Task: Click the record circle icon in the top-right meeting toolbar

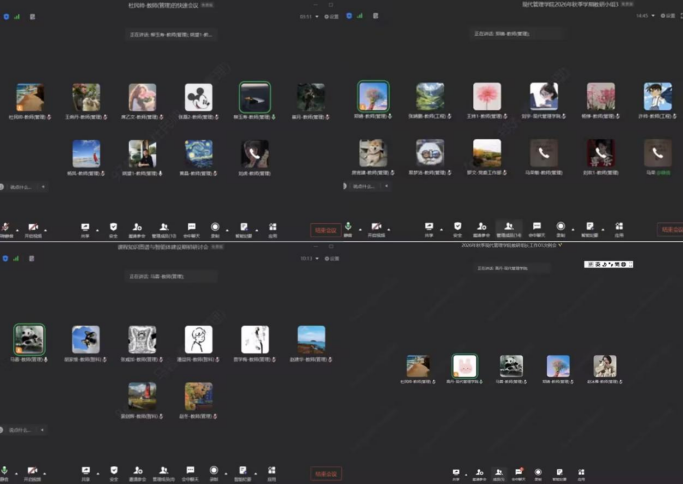Action: [x=561, y=226]
